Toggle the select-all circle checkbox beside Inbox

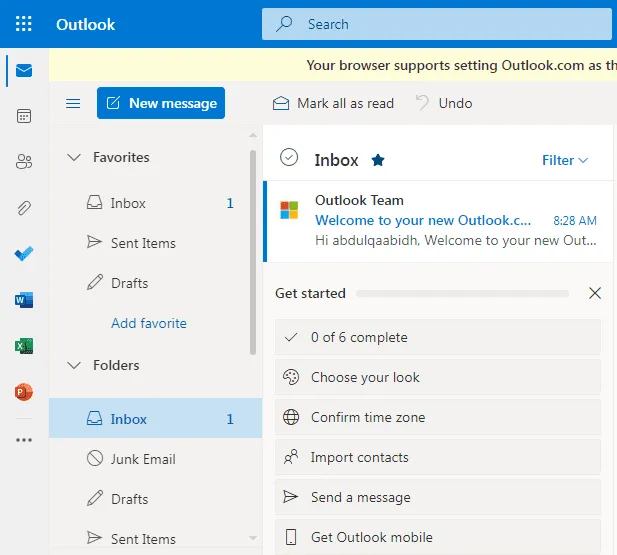pos(289,157)
